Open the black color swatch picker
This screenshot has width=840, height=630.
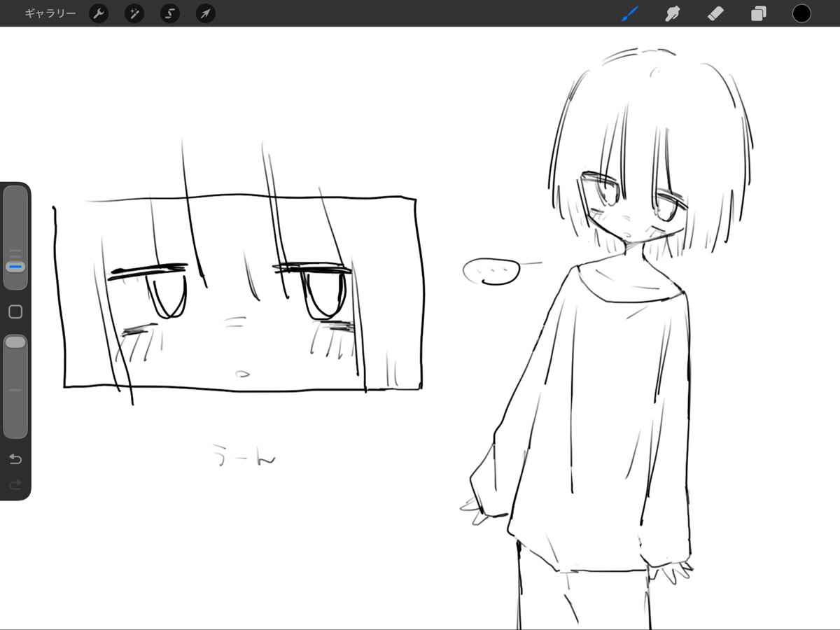801,13
